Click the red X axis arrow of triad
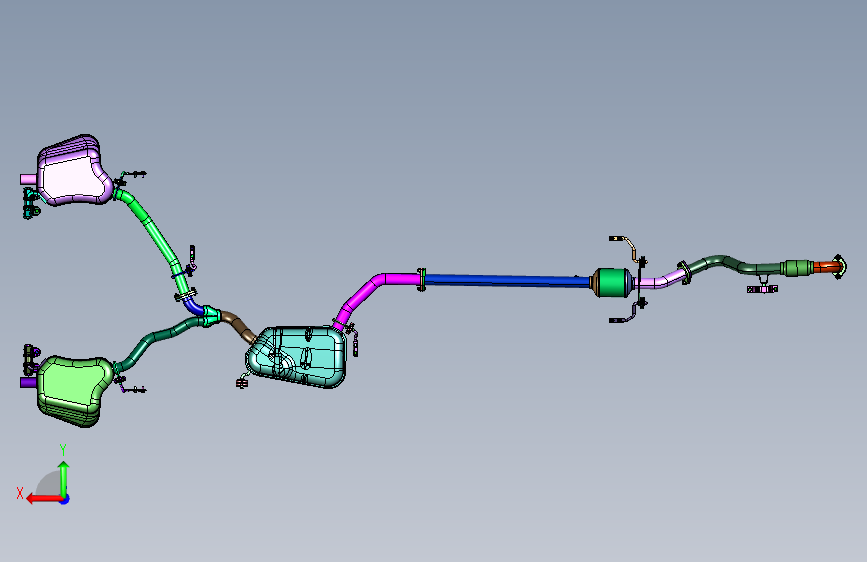 pyautogui.click(x=44, y=499)
